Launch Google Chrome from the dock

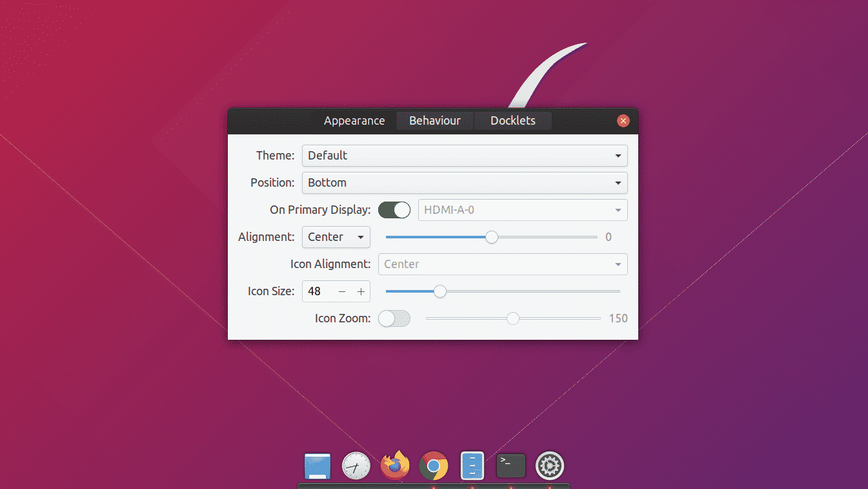pos(434,466)
